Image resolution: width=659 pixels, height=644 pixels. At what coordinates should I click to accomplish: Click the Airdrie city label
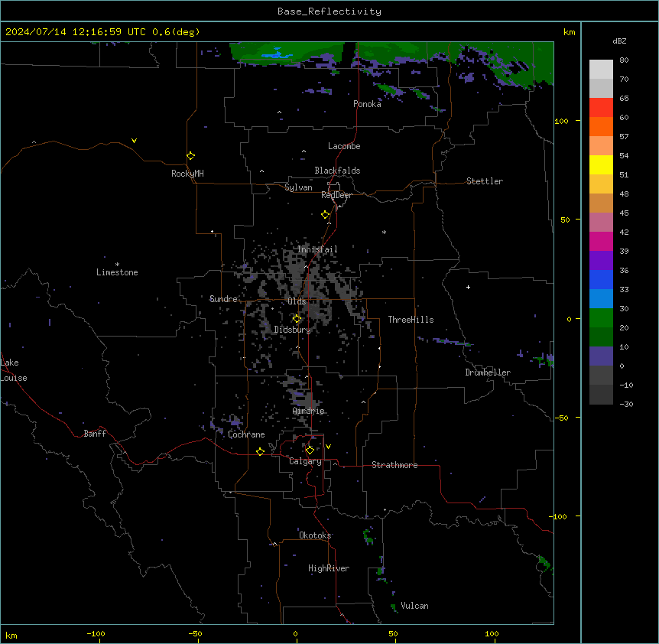click(x=308, y=411)
